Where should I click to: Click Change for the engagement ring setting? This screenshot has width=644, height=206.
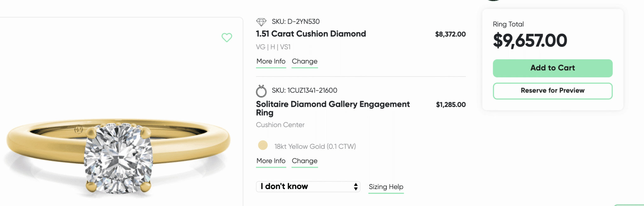pyautogui.click(x=304, y=161)
